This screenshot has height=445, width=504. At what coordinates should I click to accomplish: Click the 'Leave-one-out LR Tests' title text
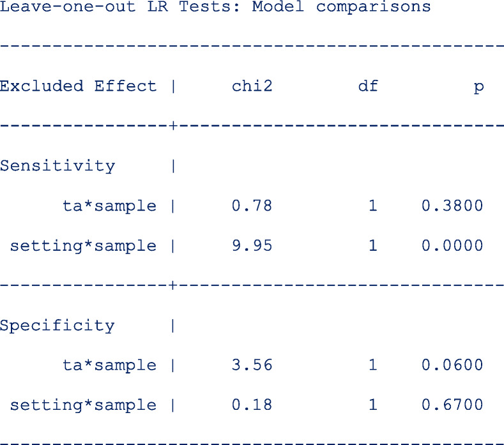215,8
